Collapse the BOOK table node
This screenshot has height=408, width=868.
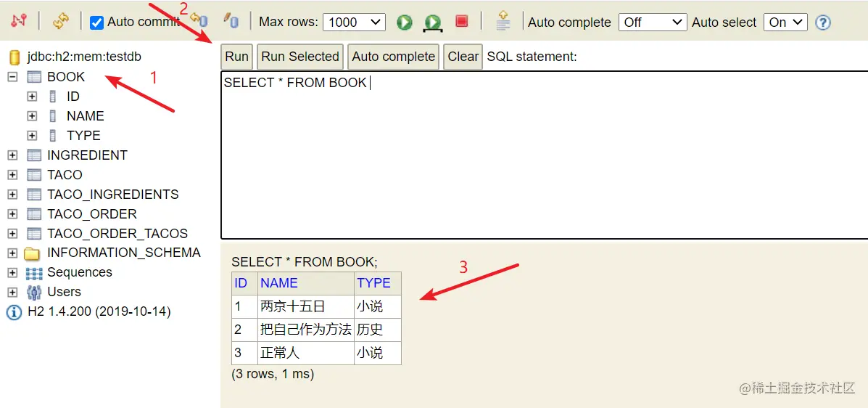coord(12,77)
